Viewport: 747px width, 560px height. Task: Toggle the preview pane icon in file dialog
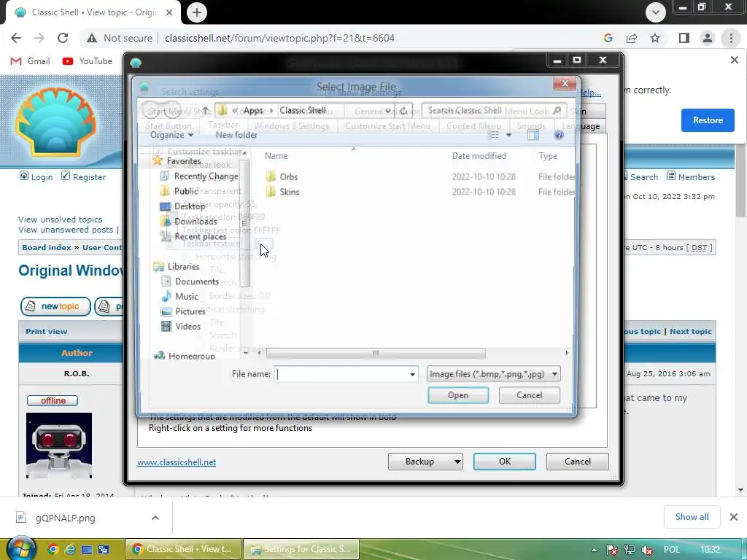coord(533,135)
